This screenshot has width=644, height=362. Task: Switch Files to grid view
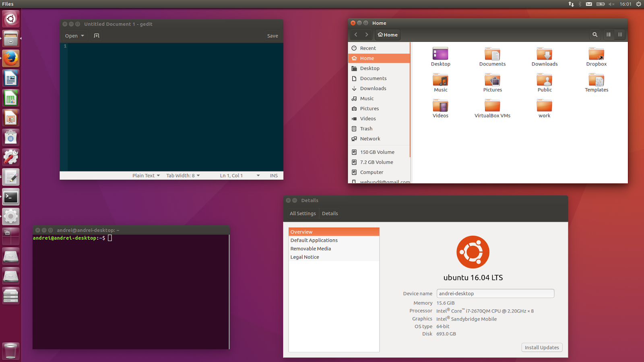620,35
